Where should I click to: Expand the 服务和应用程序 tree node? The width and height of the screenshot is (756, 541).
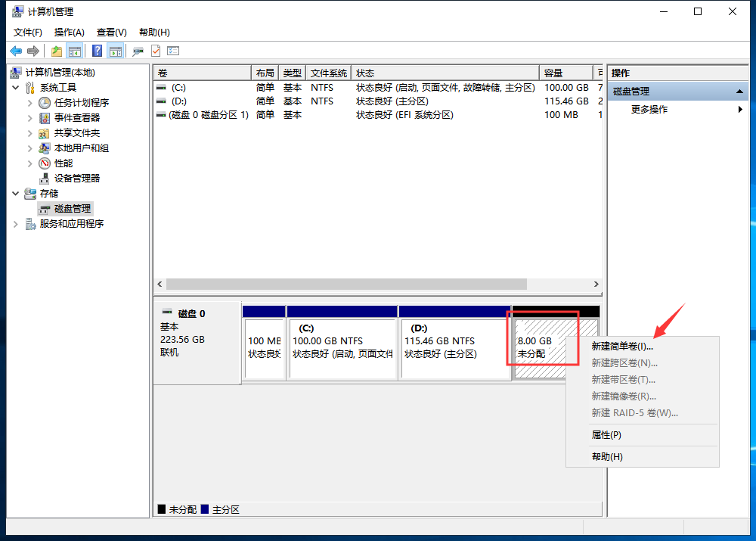[16, 224]
